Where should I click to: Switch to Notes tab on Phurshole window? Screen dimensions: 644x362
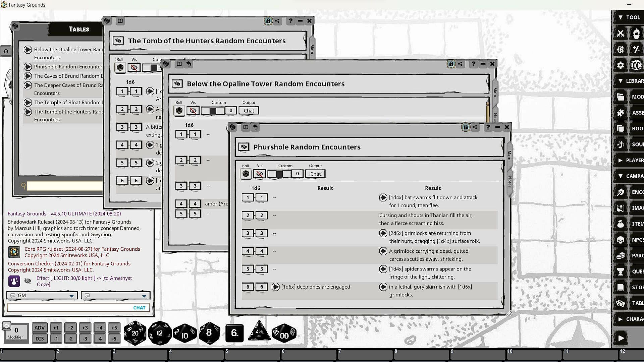pos(509,181)
